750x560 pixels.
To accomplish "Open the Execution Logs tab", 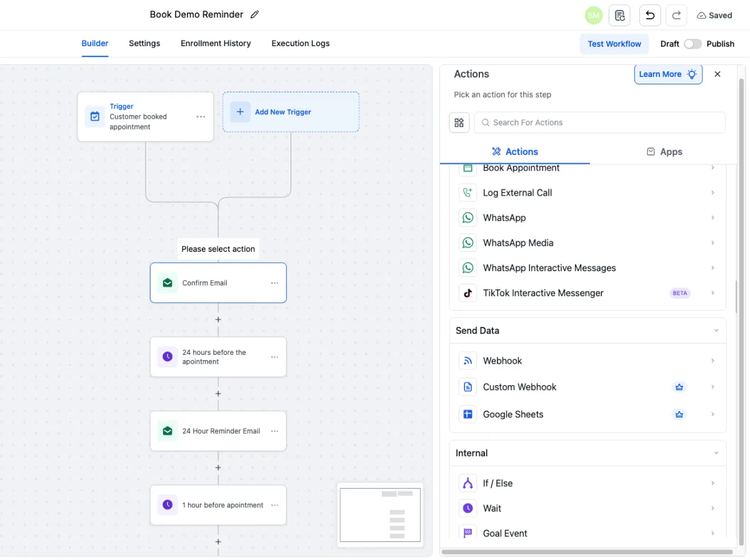I will 300,44.
